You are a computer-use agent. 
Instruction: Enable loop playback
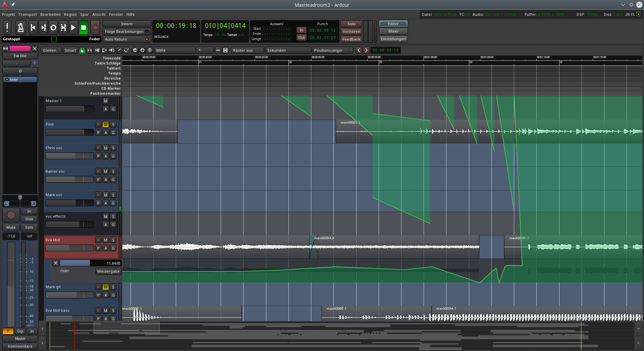click(x=53, y=28)
